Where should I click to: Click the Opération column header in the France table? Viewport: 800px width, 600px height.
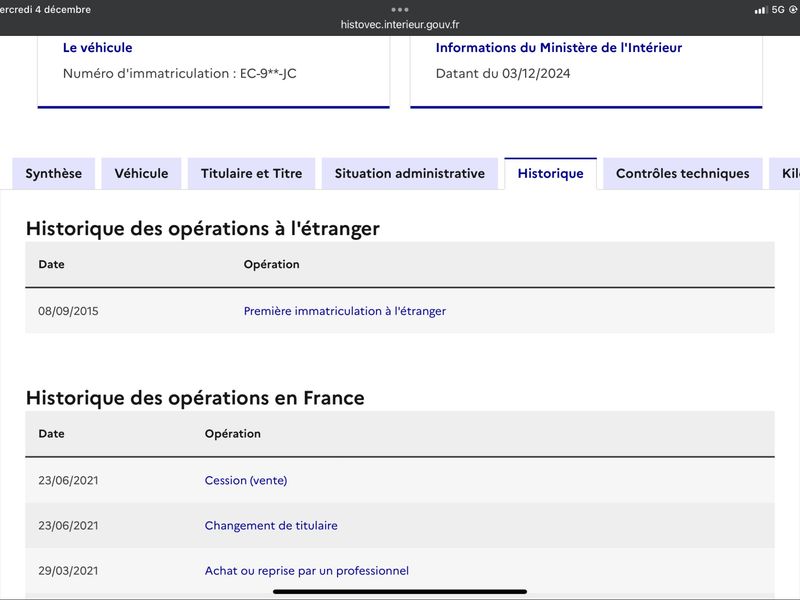tap(233, 434)
